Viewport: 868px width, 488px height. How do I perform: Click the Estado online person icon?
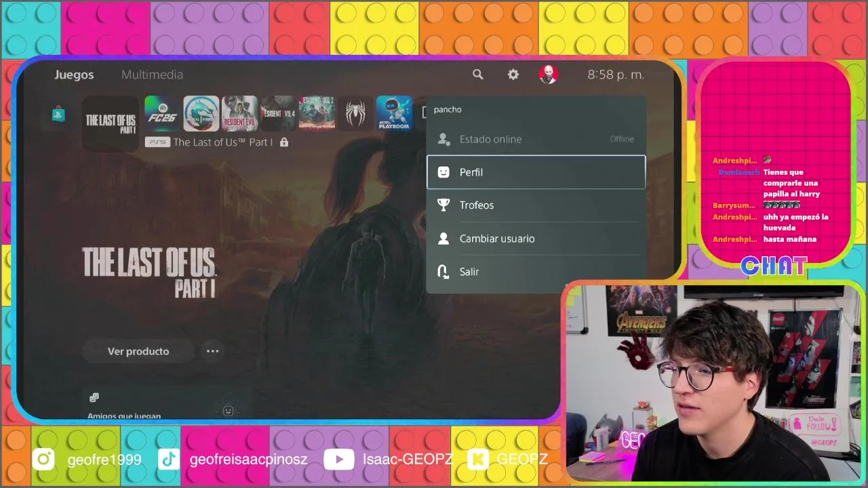[x=443, y=139]
